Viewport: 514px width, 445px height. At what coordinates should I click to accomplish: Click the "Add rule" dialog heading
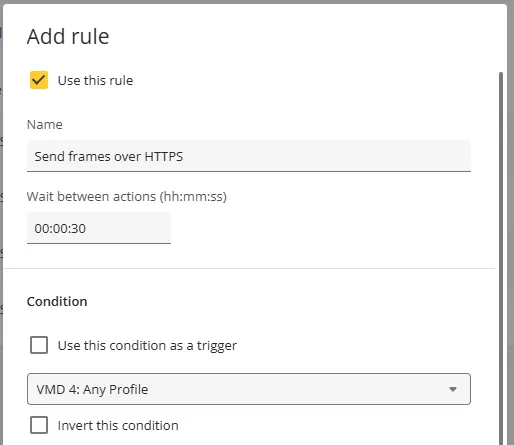[x=68, y=36]
